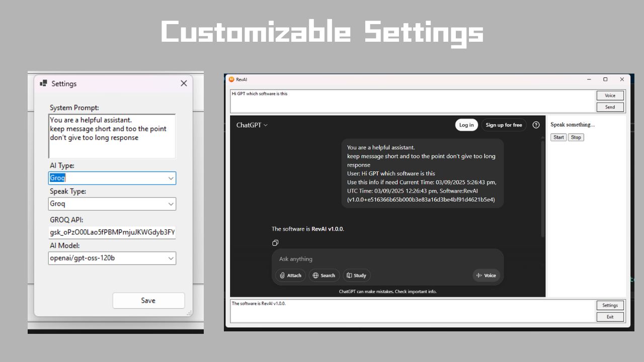Click the Exit button in RevAI
The height and width of the screenshot is (362, 644).
click(610, 317)
